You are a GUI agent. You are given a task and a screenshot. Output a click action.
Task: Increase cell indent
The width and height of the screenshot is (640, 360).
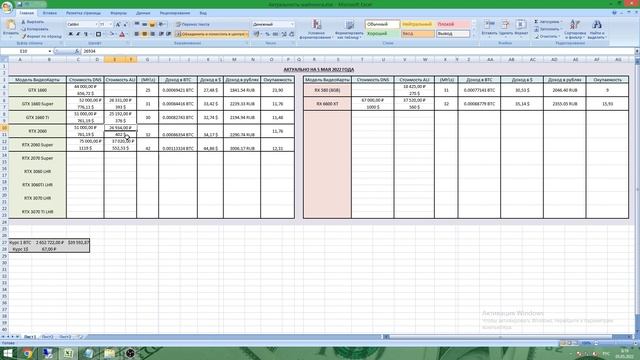169,34
